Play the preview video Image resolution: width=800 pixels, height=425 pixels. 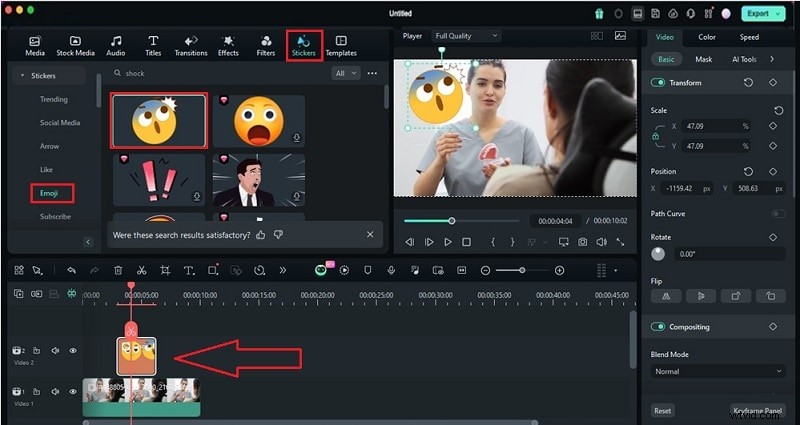click(x=447, y=242)
